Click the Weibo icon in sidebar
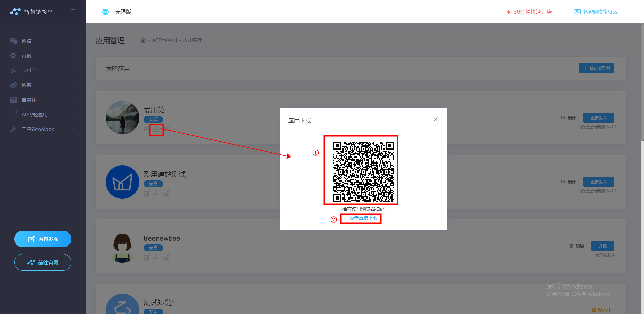644x314 pixels. [13, 85]
